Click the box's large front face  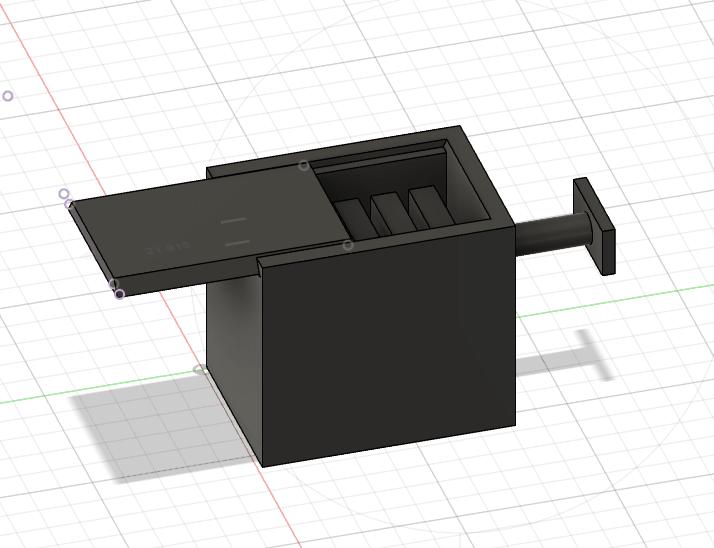tap(390, 350)
